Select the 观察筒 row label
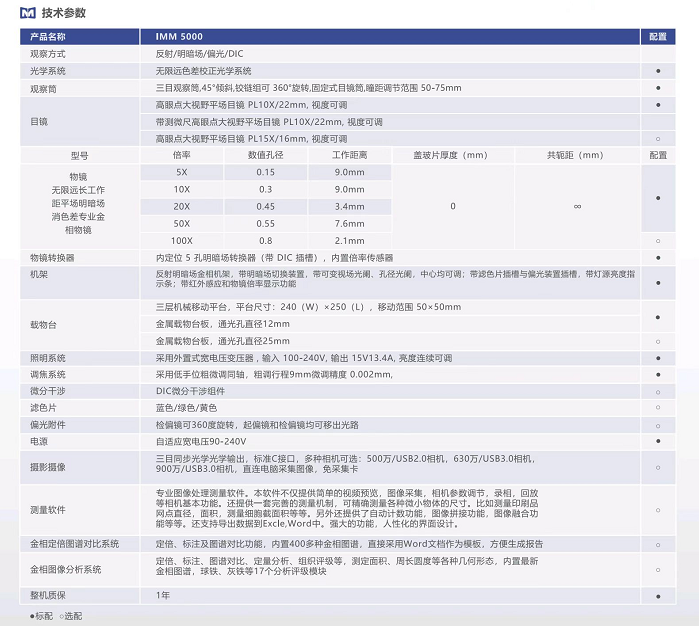The width and height of the screenshot is (699, 626). coord(43,89)
